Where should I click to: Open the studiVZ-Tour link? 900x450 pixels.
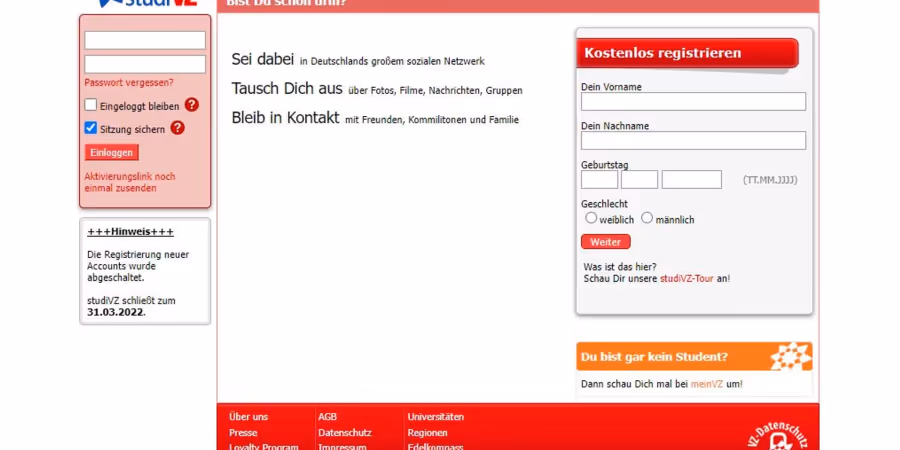(686, 278)
